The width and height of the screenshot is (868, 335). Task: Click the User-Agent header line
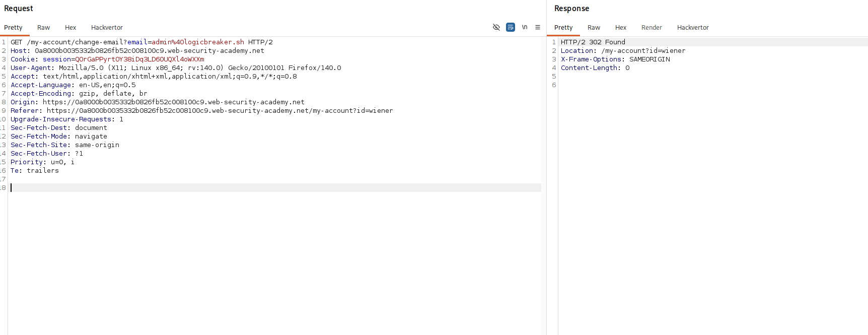point(176,68)
